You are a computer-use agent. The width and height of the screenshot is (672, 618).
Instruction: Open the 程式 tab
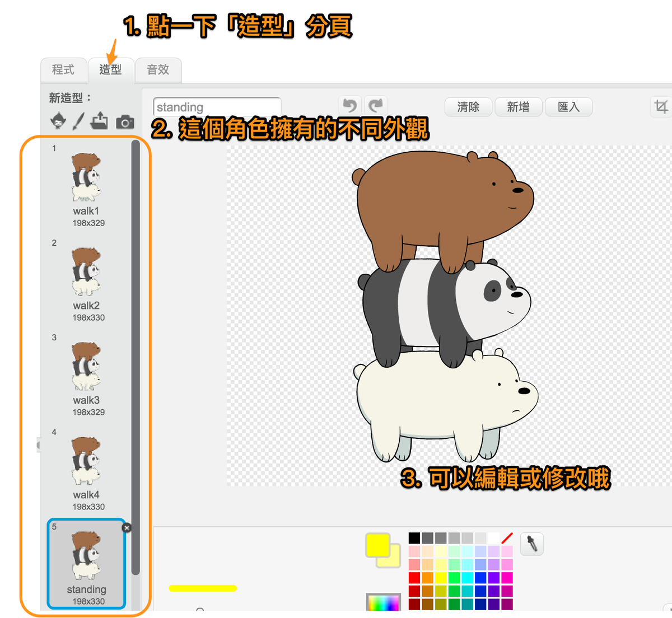tap(63, 70)
